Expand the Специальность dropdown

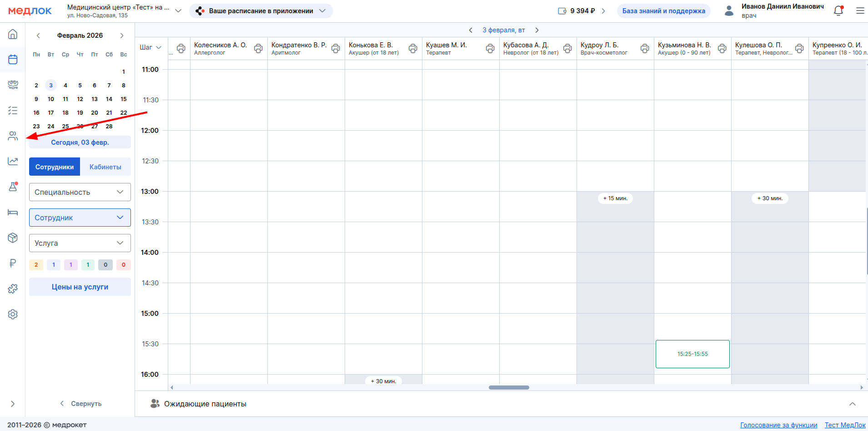tap(80, 192)
